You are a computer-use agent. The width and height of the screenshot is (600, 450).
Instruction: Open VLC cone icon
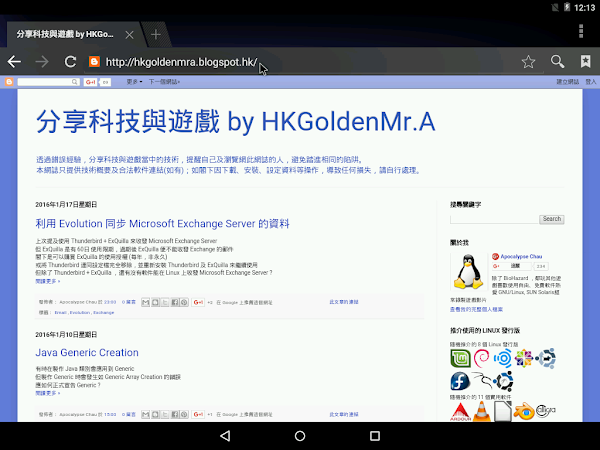pyautogui.click(x=482, y=412)
